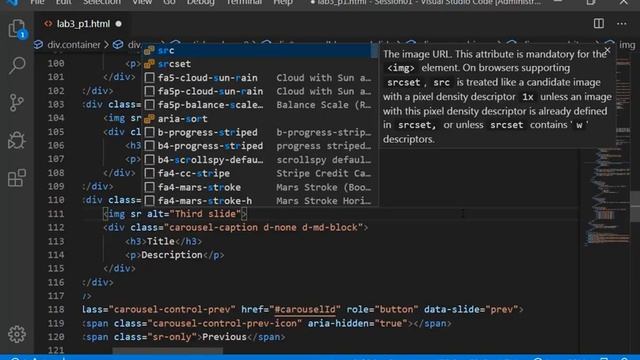Click the suggestion list scrollbar

click(x=375, y=51)
